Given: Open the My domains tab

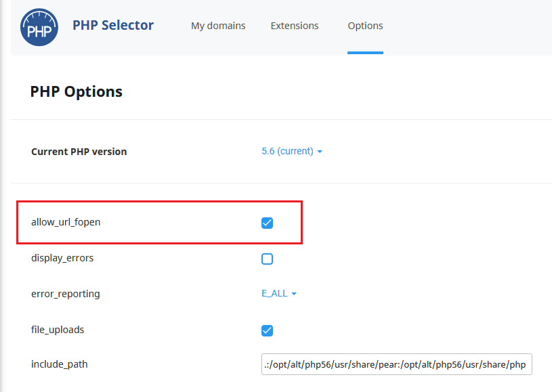Looking at the screenshot, I should tap(218, 26).
